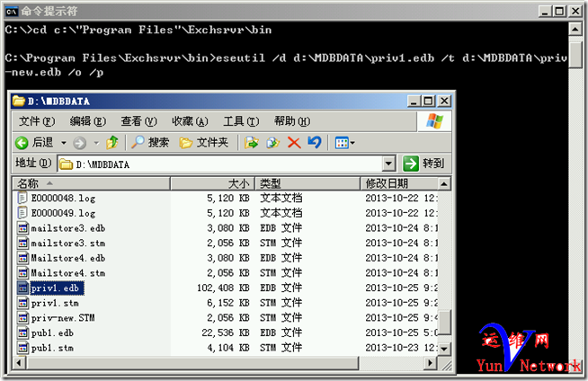Click the Copy To folder icon
The height and width of the screenshot is (381, 588).
point(272,143)
